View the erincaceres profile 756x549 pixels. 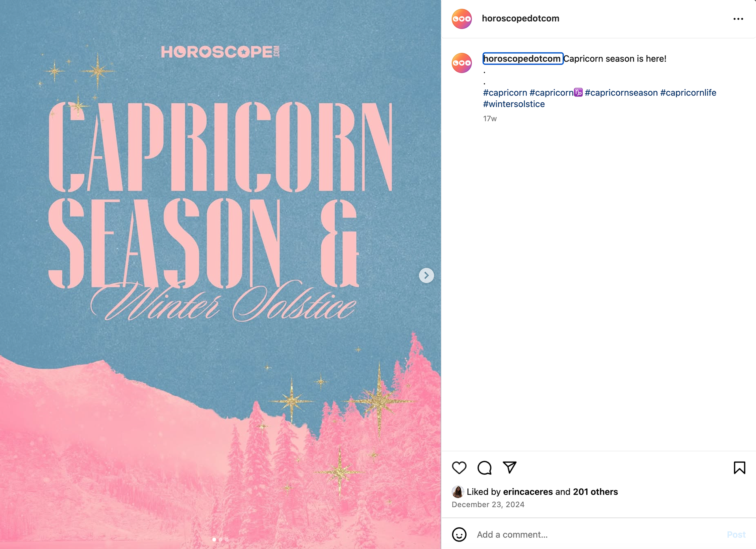tap(528, 492)
